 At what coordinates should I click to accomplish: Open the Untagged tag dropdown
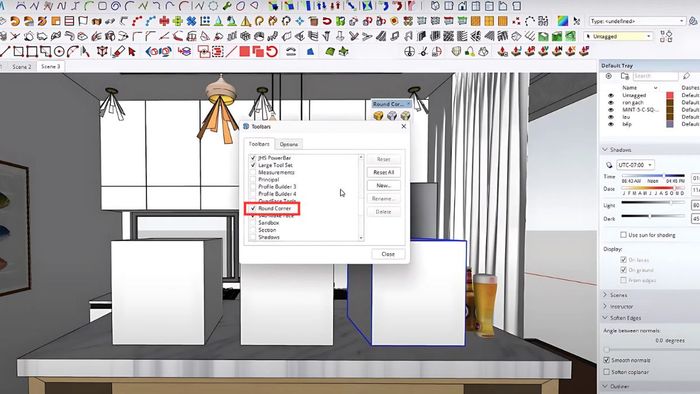click(x=618, y=36)
